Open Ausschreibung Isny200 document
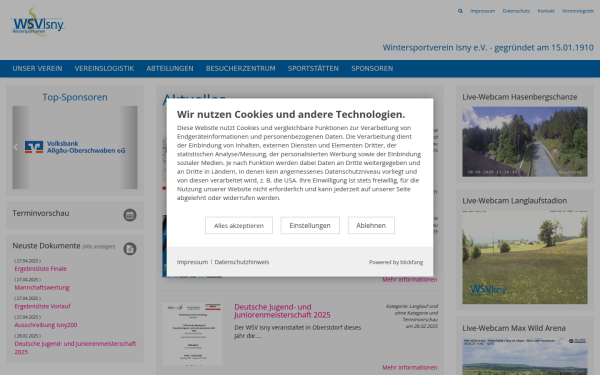Image resolution: width=600 pixels, height=375 pixels. pyautogui.click(x=46, y=325)
